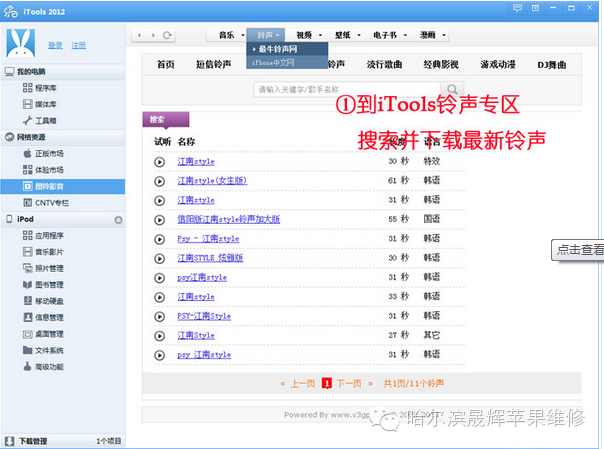This screenshot has height=449, width=604.
Task: Open 移动硬盘 section
Action: point(44,301)
